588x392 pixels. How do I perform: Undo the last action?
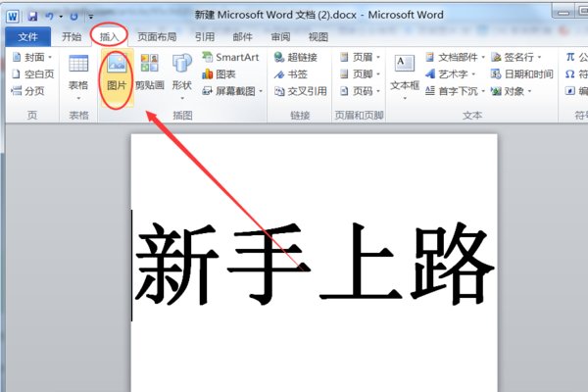49,16
